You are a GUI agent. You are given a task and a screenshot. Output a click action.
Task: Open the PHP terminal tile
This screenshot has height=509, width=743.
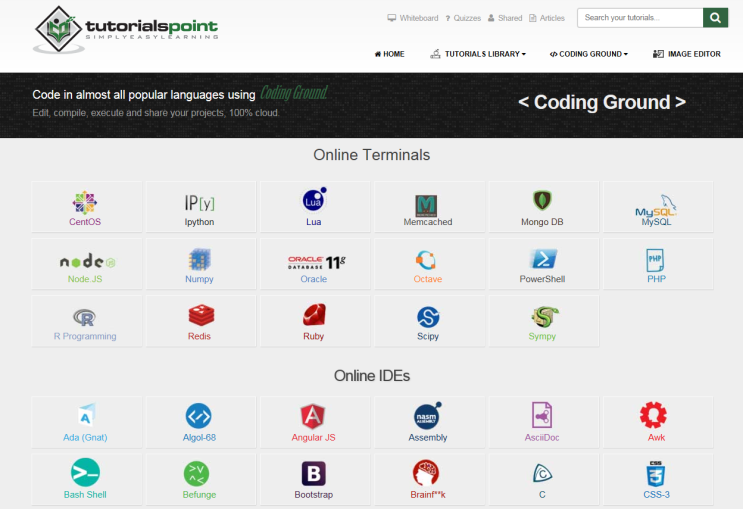[656, 264]
